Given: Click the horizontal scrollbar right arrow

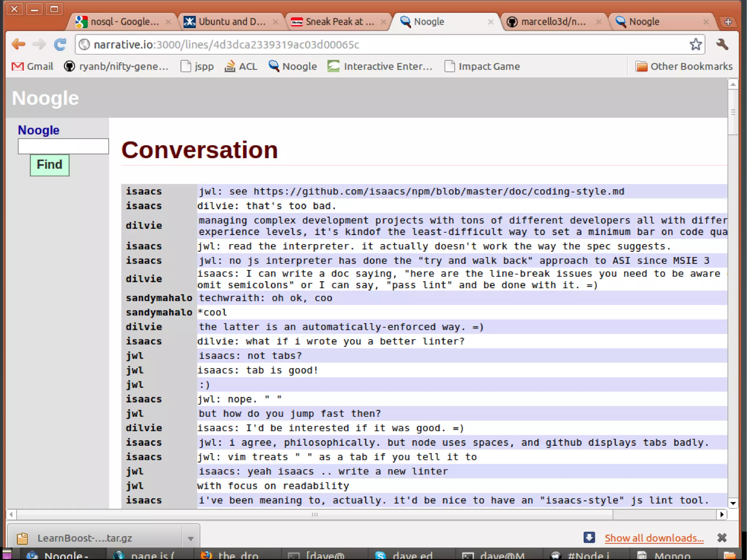Looking at the screenshot, I should pos(721,514).
